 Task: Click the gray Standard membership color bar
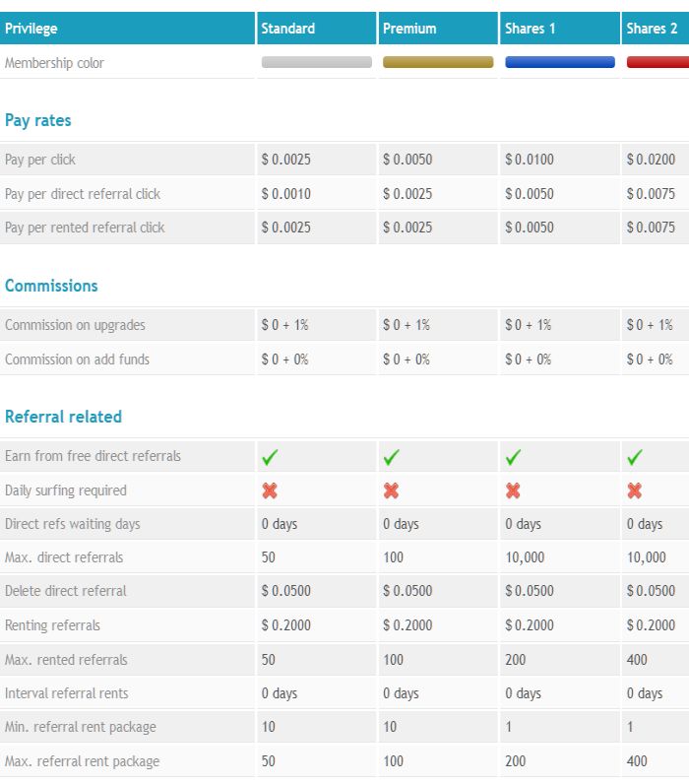click(x=316, y=62)
